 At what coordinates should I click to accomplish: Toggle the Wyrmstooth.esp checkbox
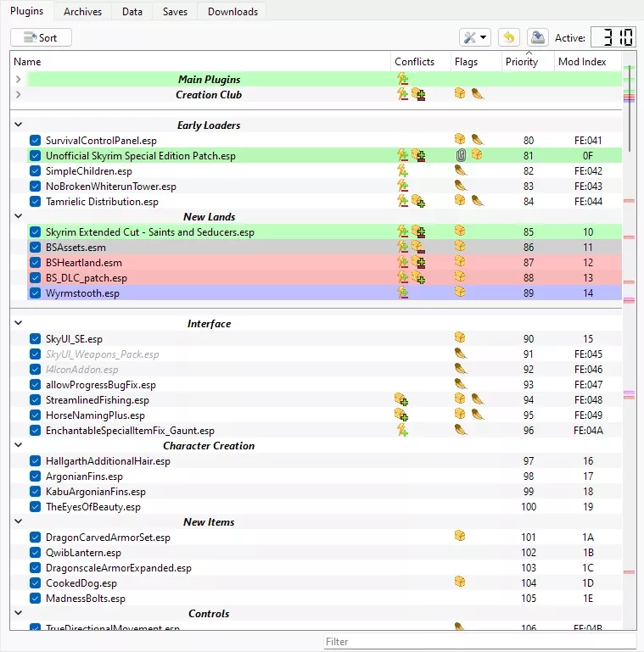tap(36, 293)
